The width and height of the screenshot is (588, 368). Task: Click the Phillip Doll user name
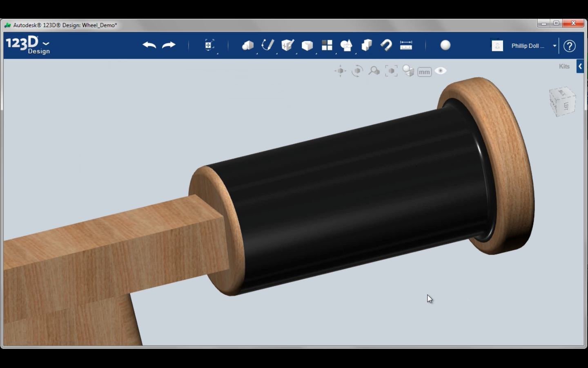(528, 46)
